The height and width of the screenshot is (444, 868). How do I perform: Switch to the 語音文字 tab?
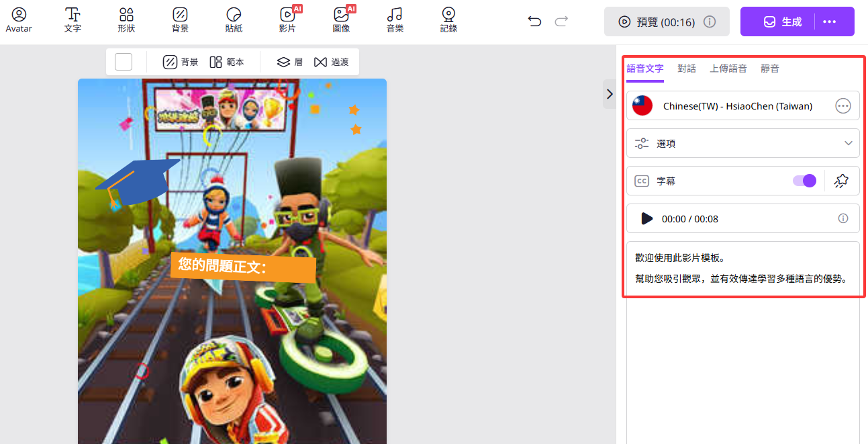point(645,69)
